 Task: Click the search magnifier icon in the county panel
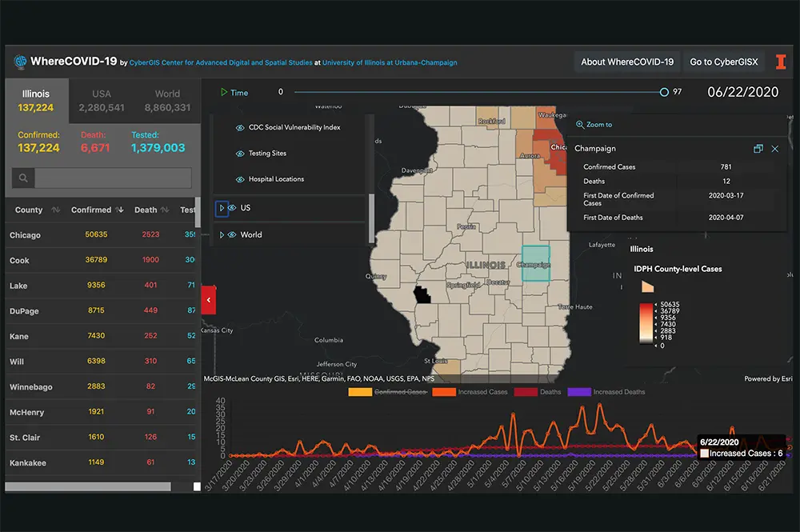tap(24, 178)
